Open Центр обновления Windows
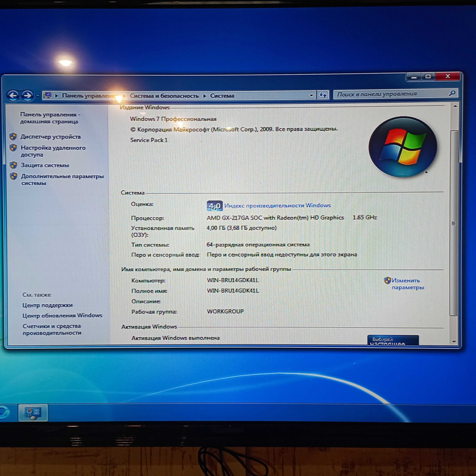 (62, 316)
